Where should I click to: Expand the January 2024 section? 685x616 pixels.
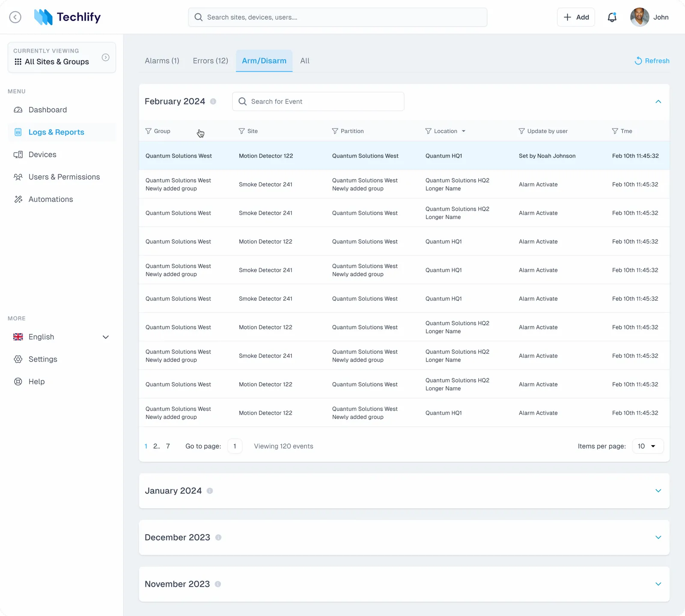tap(658, 491)
